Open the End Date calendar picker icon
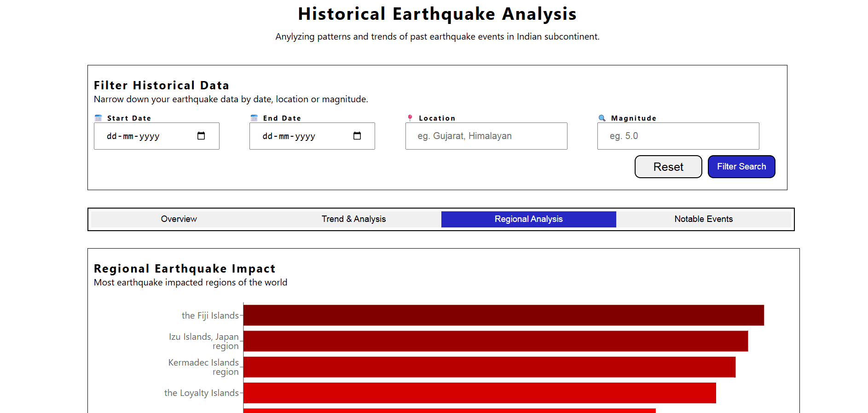This screenshot has height=413, width=868. [357, 136]
